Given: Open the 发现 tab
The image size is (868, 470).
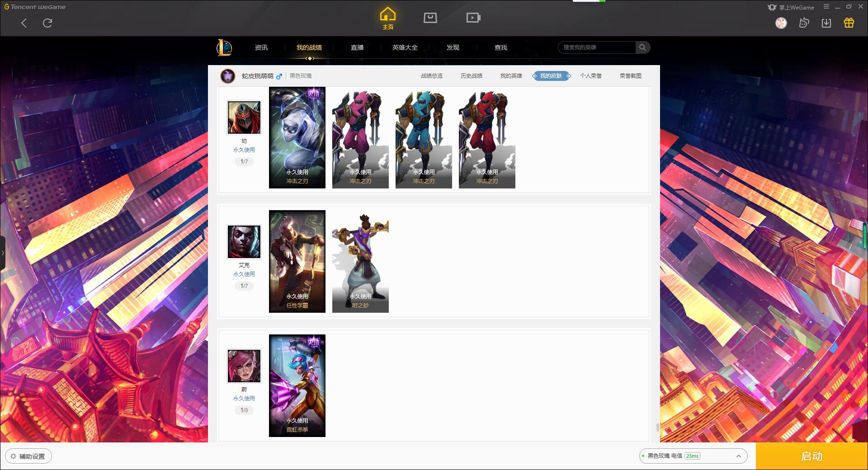Looking at the screenshot, I should pyautogui.click(x=453, y=47).
